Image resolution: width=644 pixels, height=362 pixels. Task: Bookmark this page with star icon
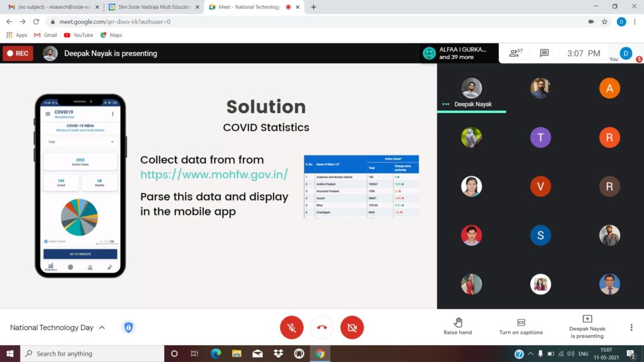coord(604,21)
